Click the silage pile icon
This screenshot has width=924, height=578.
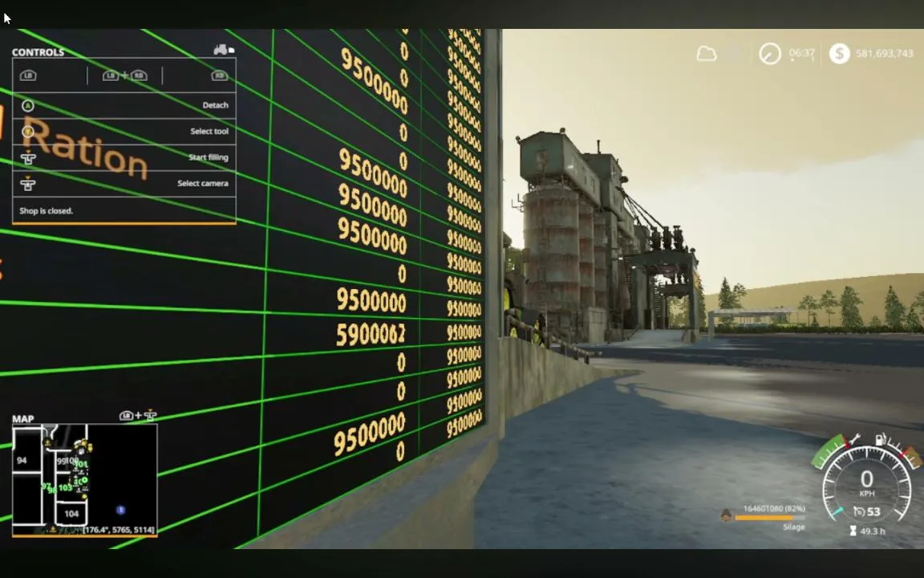[726, 515]
